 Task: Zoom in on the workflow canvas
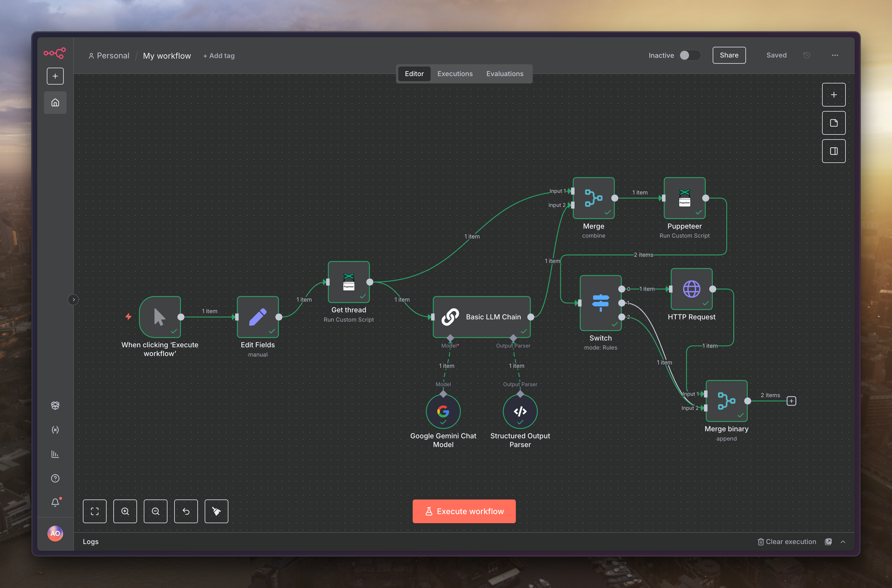[125, 511]
